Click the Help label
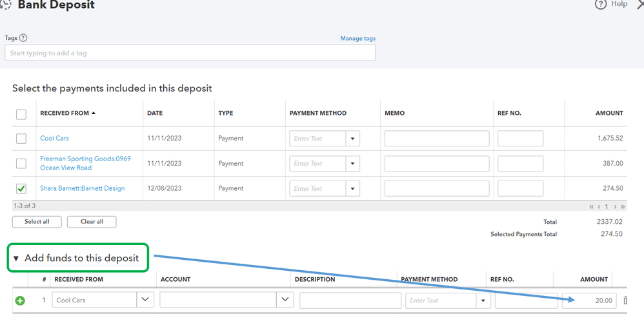Screen dimensions: 644x314 coord(619,4)
